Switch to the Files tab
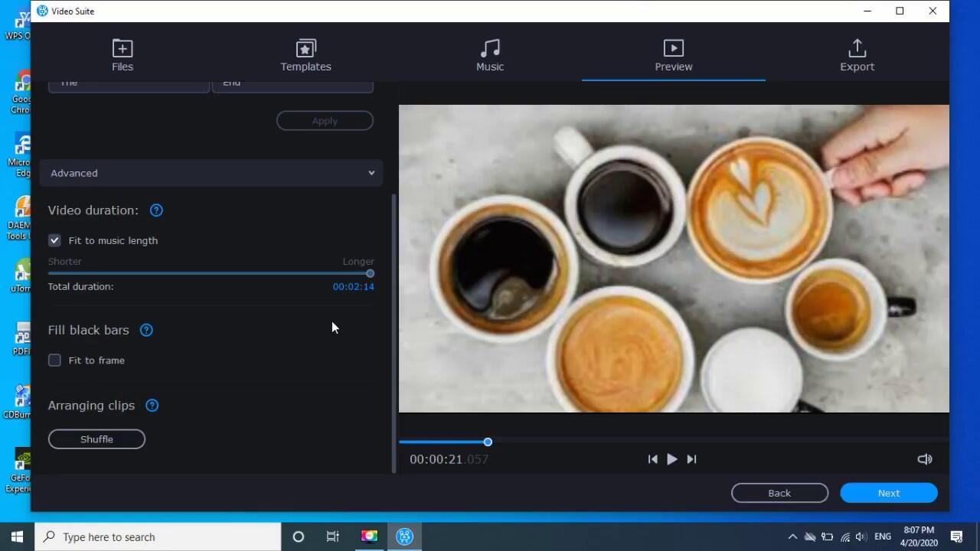This screenshot has height=551, width=980. [122, 56]
